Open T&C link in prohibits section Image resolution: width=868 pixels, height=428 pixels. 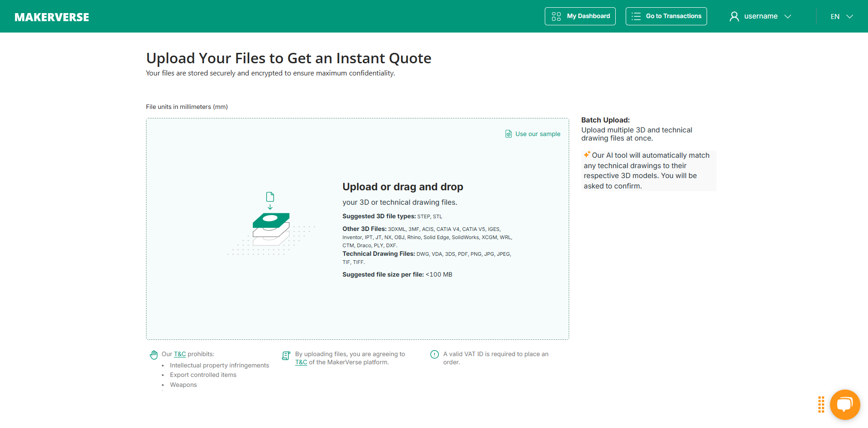[x=180, y=354]
